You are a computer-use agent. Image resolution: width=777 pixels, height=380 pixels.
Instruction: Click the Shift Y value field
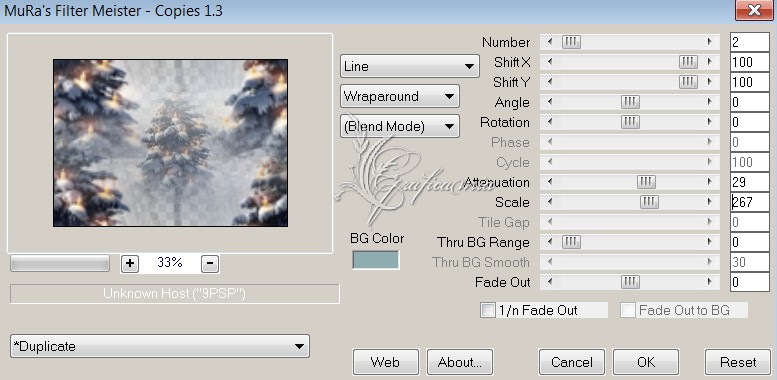tap(750, 82)
